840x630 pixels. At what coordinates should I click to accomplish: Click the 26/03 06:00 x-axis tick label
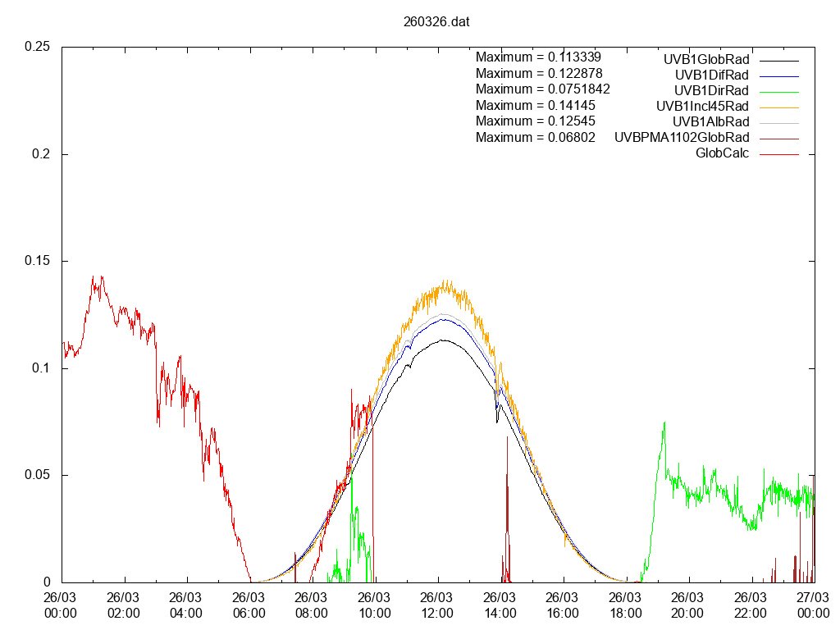(249, 605)
